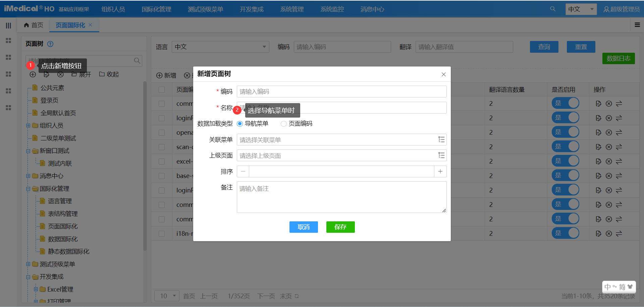Click the search magnifier in page tree search box
This screenshot has height=307, width=644.
tap(137, 61)
